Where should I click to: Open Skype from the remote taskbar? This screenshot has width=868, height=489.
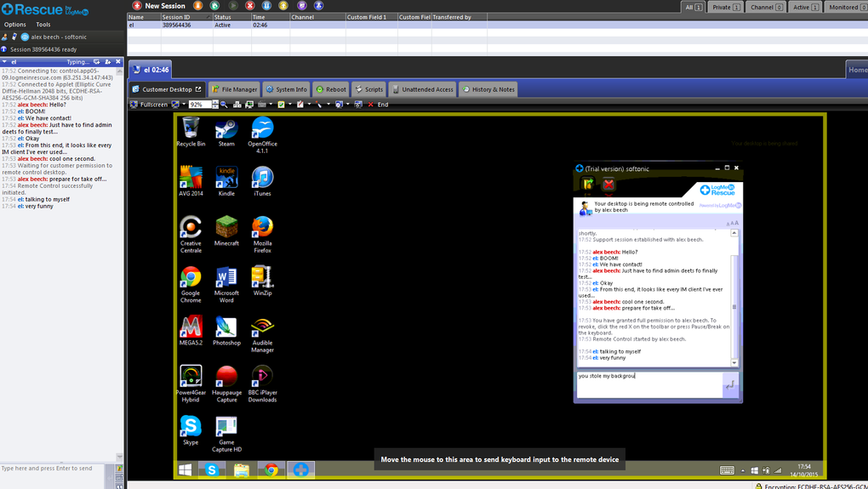[211, 470]
